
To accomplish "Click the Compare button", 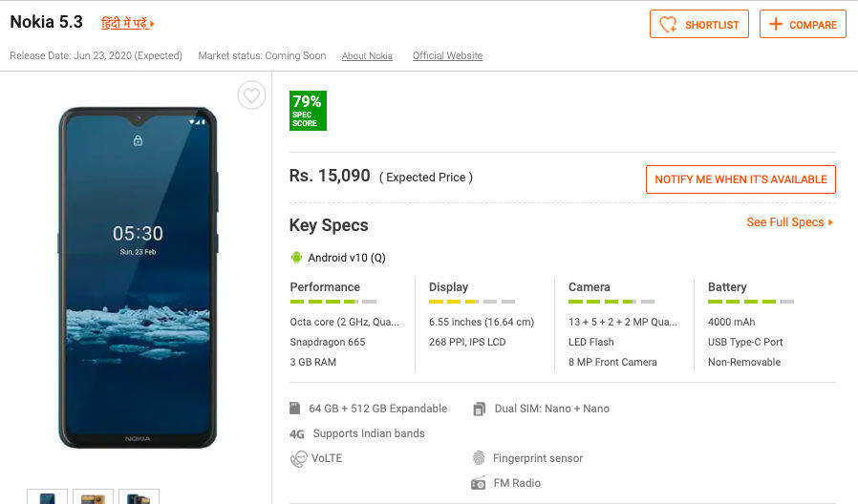I will (x=803, y=25).
